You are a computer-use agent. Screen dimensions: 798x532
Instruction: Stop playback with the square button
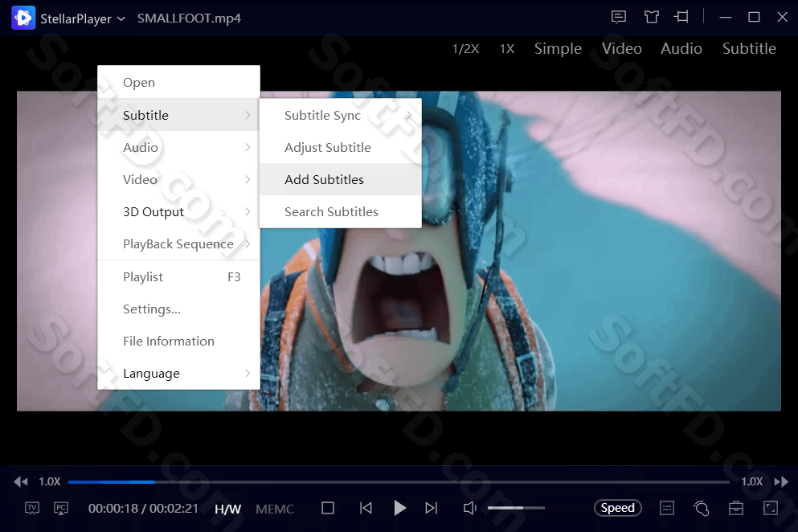(328, 508)
